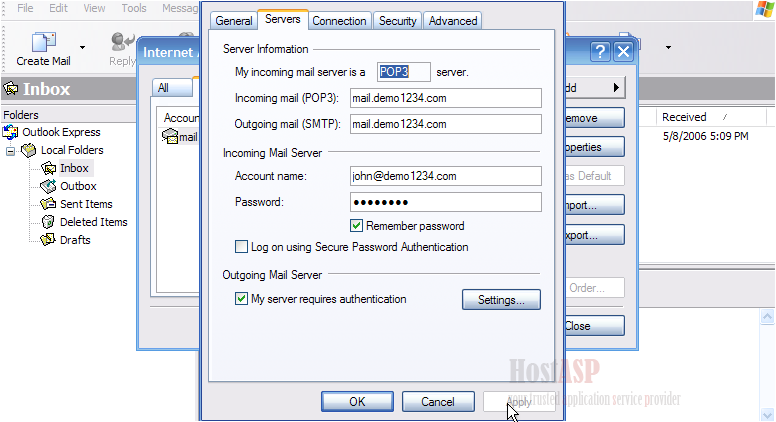Viewport: 776px width, 422px height.
Task: Open the Edit menu
Action: (x=59, y=8)
